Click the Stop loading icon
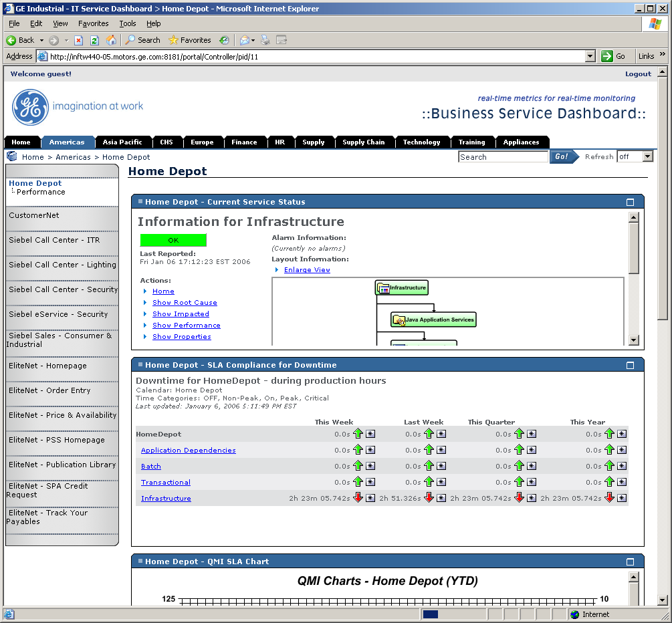The width and height of the screenshot is (672, 623). (x=78, y=40)
